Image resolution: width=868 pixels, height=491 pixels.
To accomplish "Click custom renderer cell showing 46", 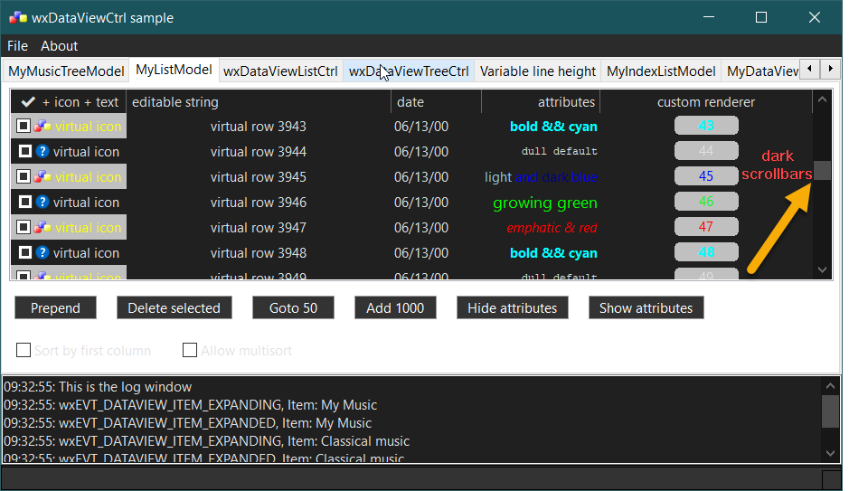I will pyautogui.click(x=706, y=202).
